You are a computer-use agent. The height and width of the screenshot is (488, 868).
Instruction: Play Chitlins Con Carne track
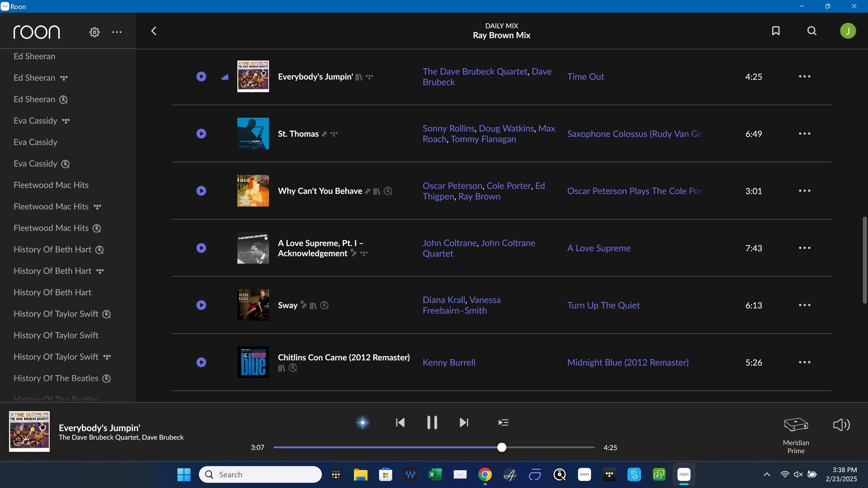tap(201, 362)
